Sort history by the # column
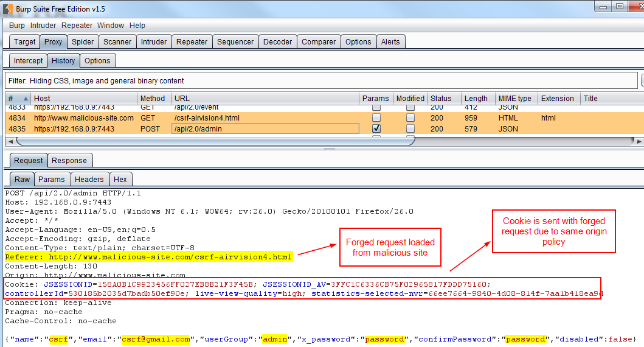Image resolution: width=644 pixels, height=347 pixels. click(18, 98)
